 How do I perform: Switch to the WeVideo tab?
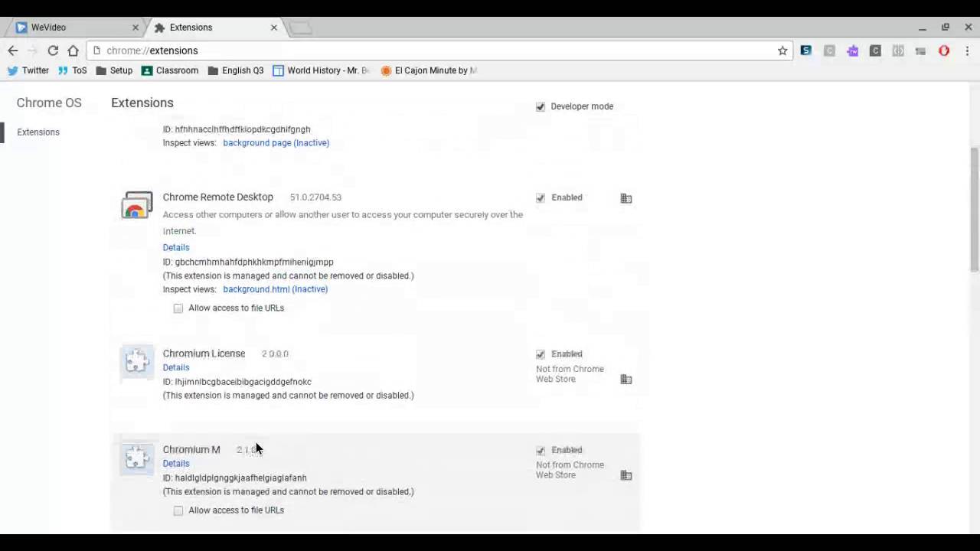[x=75, y=28]
